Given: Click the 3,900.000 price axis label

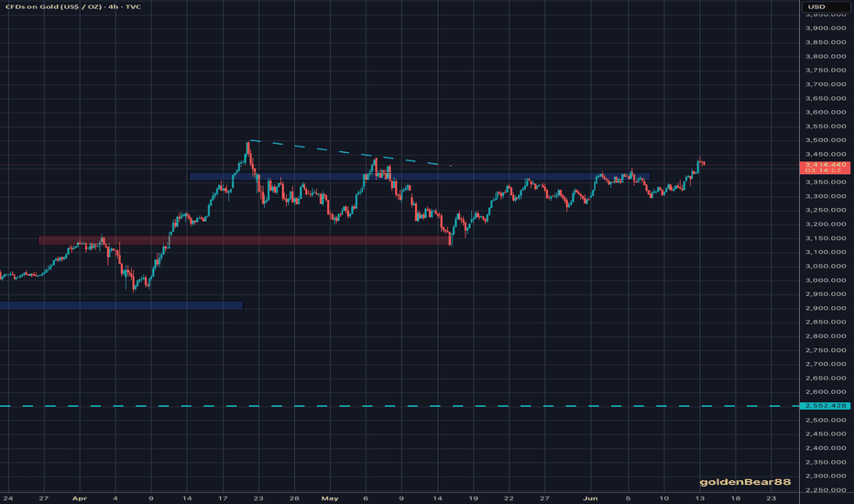Looking at the screenshot, I should click(x=825, y=28).
